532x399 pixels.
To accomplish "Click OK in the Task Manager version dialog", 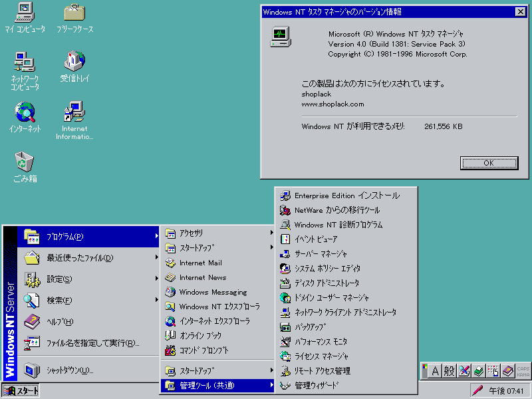I will pos(489,163).
